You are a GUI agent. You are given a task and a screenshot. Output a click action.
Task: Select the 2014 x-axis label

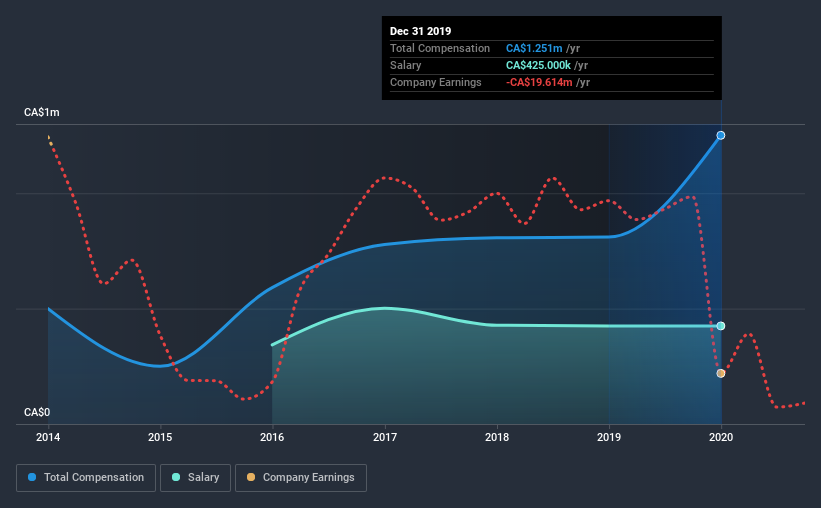click(48, 437)
